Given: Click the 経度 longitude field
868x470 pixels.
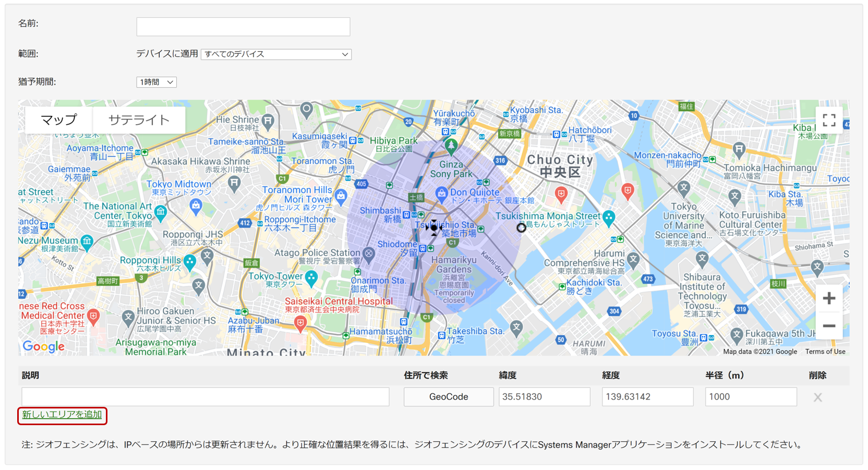Looking at the screenshot, I should (x=648, y=396).
